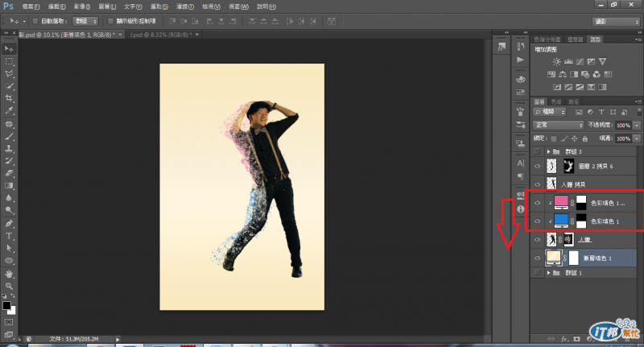Select the Crop tool in the toolbar
Image resolution: width=644 pixels, height=347 pixels.
click(x=10, y=97)
